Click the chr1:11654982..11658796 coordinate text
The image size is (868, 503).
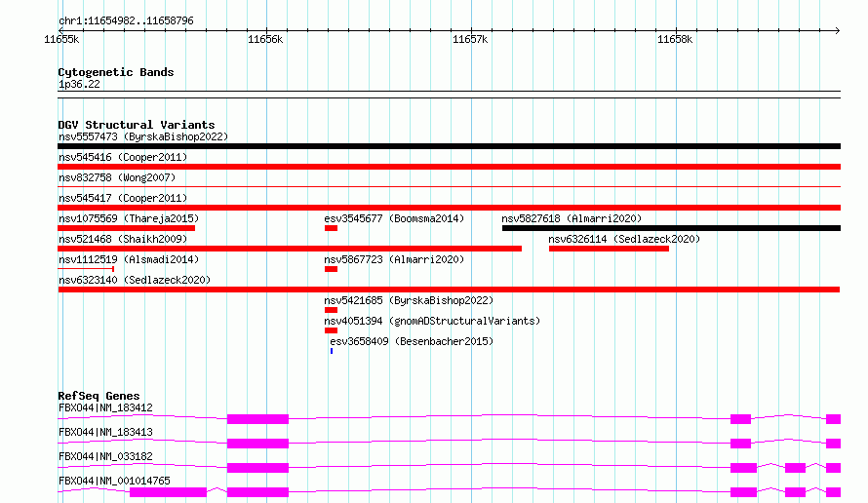[126, 21]
